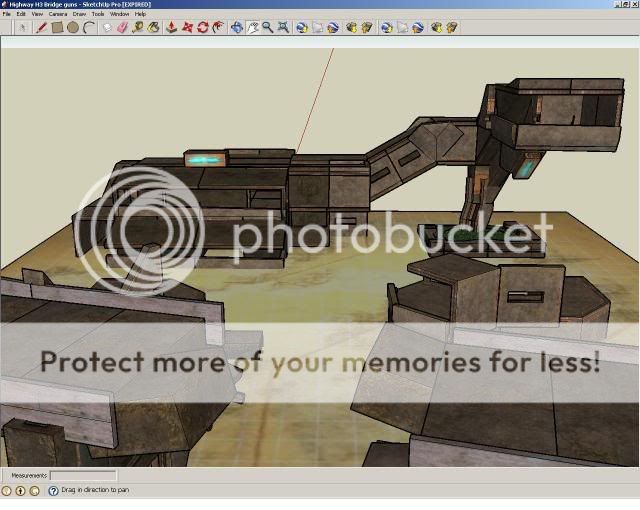640x510 pixels.
Task: Select the Zoom magnifier tool
Action: click(267, 28)
